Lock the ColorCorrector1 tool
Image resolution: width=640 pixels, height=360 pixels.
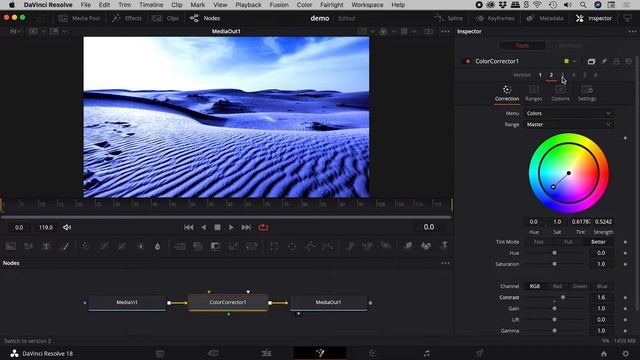(x=616, y=61)
